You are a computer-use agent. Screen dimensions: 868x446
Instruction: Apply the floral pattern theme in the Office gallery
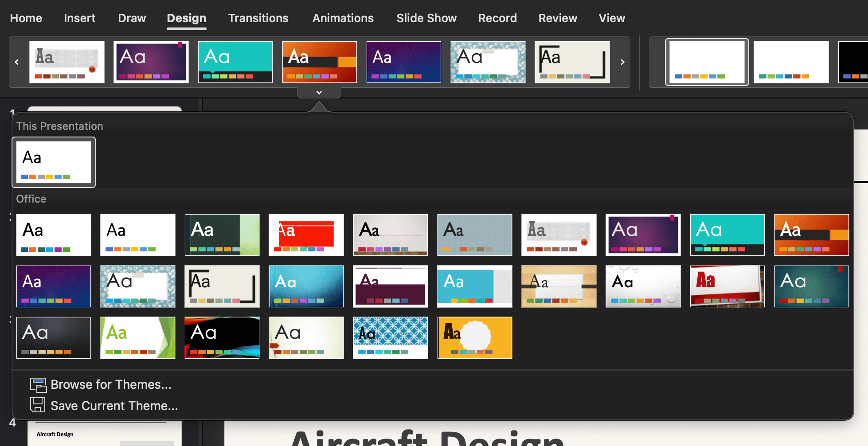tap(138, 286)
